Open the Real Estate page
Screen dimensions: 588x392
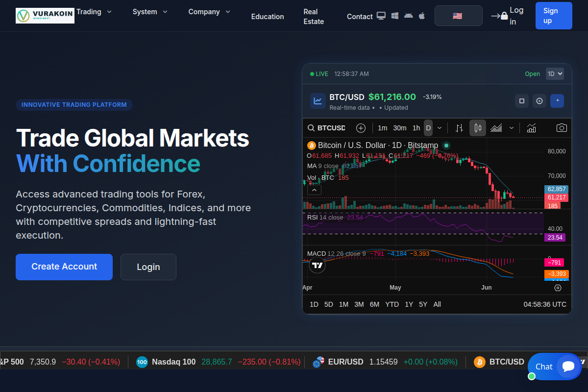[x=314, y=17]
